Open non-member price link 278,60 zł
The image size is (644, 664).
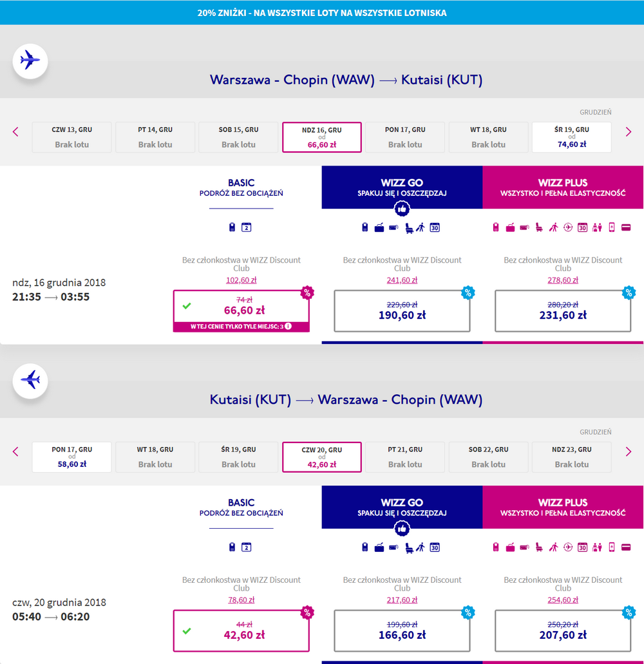click(563, 280)
